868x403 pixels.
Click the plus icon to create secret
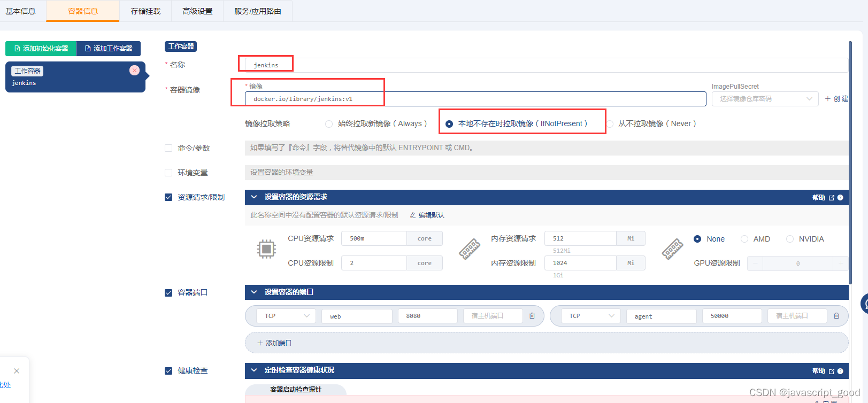(828, 99)
